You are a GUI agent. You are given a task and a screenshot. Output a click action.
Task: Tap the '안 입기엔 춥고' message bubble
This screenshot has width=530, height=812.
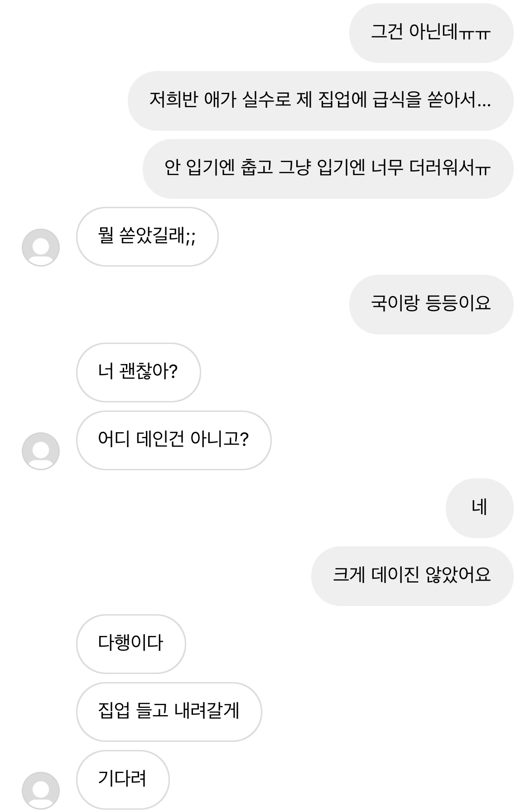tap(328, 168)
